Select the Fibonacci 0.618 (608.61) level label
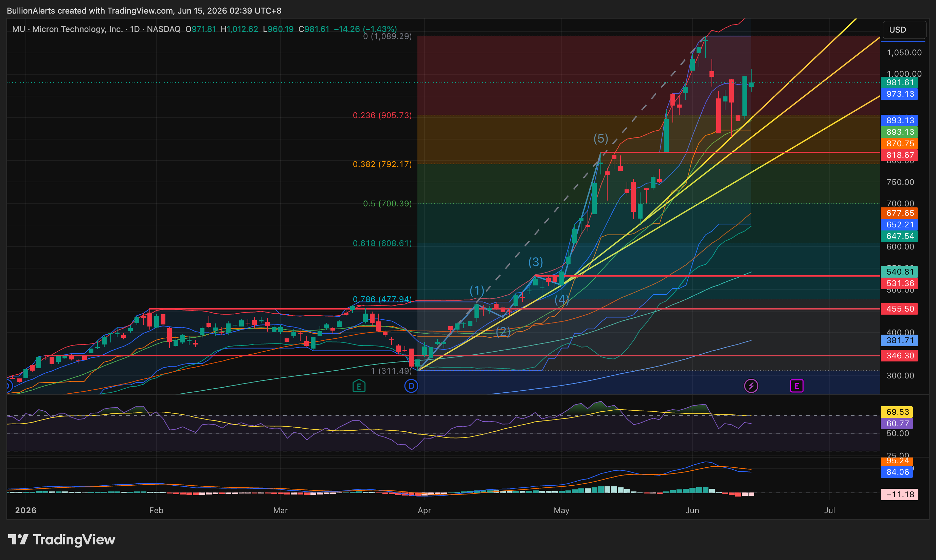Viewport: 936px width, 560px height. click(382, 243)
